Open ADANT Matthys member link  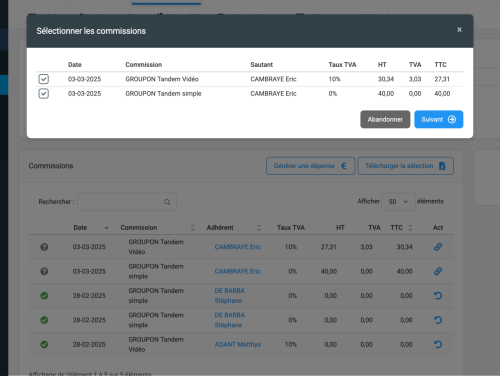[x=238, y=344]
